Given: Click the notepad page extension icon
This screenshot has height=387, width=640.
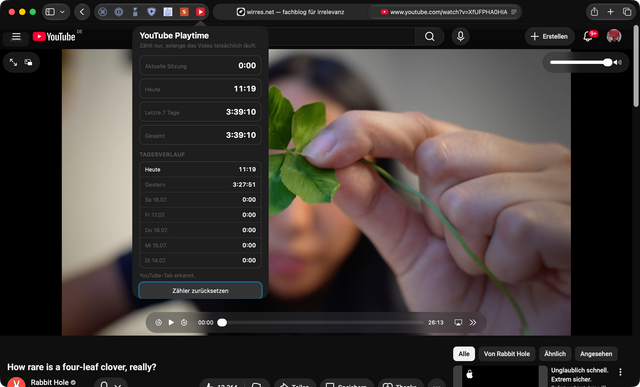Looking at the screenshot, I should click(x=168, y=12).
